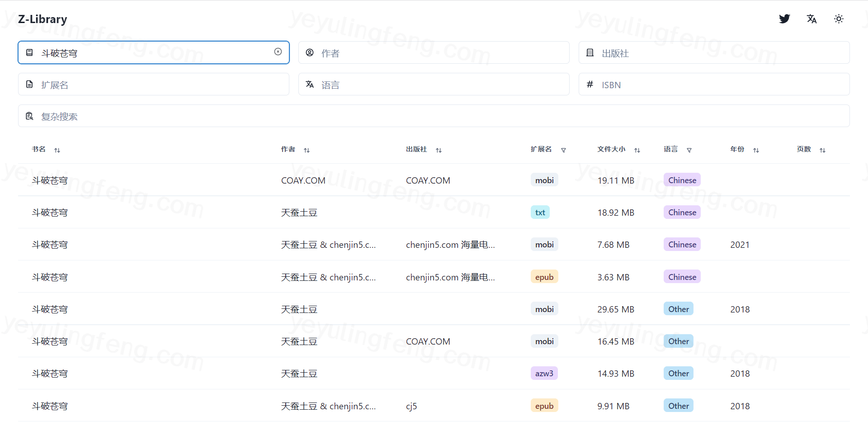Focus the 语言 language input field
The image size is (868, 426).
click(434, 84)
